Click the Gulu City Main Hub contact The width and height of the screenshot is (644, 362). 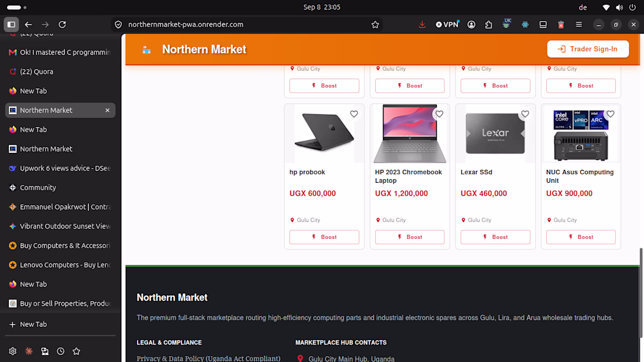click(x=351, y=358)
